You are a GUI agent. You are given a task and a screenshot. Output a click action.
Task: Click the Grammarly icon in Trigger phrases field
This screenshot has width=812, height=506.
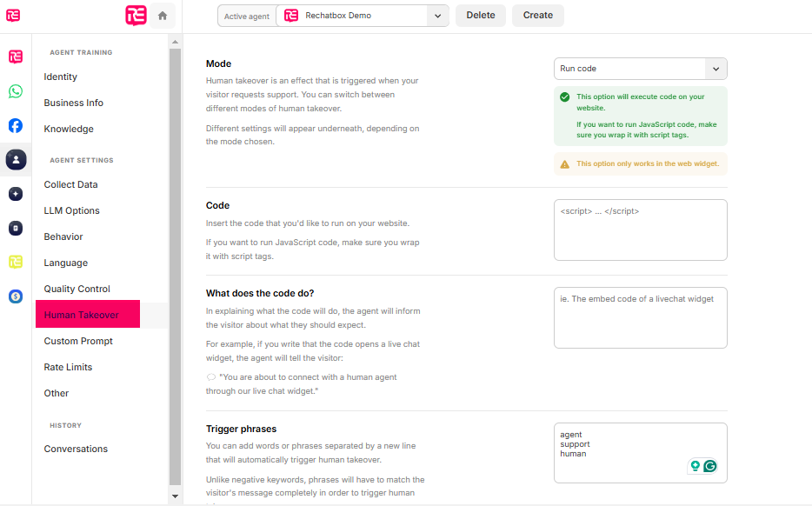coord(710,466)
